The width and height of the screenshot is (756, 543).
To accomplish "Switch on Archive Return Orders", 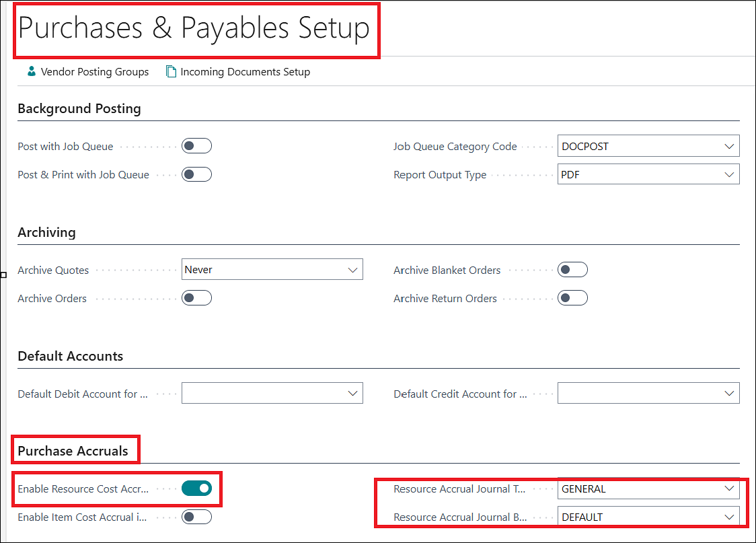I will (x=573, y=298).
